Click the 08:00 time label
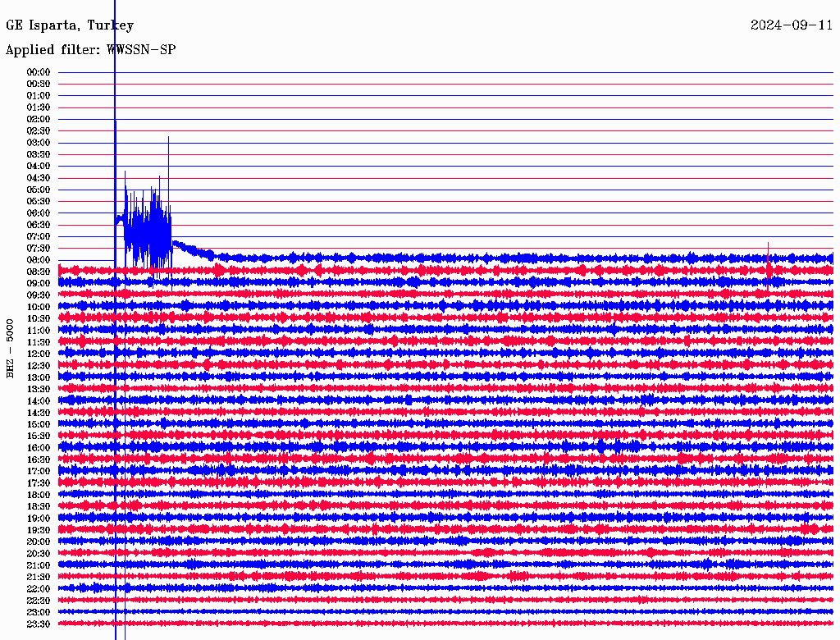Screen dimensions: 840x640 point(39,260)
